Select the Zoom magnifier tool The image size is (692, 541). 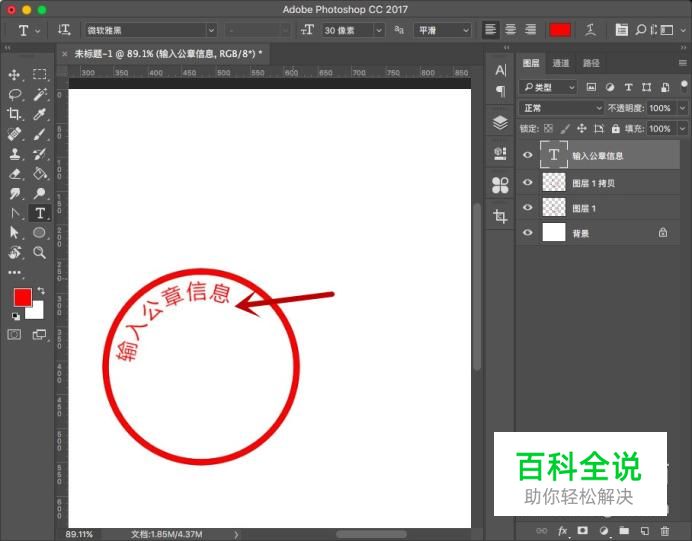point(40,252)
